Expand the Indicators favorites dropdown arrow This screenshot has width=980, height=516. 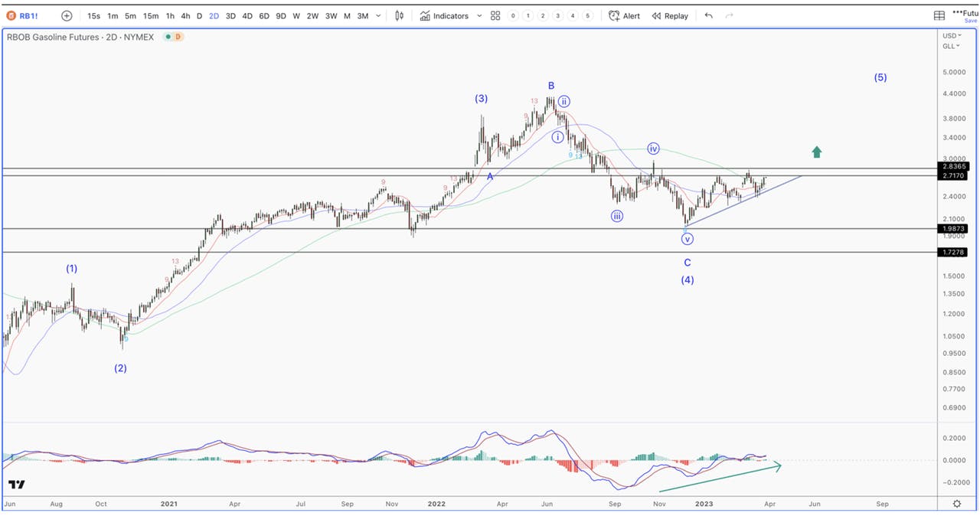pos(479,15)
